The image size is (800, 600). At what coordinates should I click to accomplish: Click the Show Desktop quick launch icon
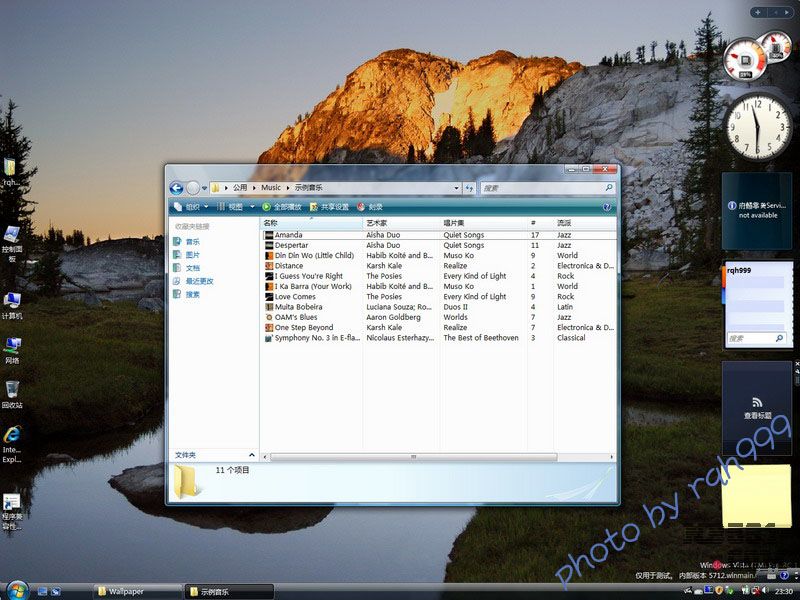(x=42, y=591)
